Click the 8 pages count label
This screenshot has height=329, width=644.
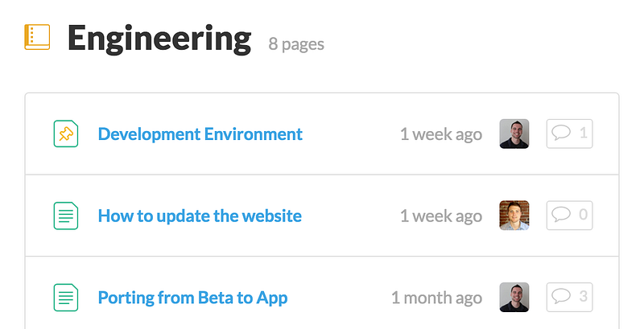coord(296,44)
